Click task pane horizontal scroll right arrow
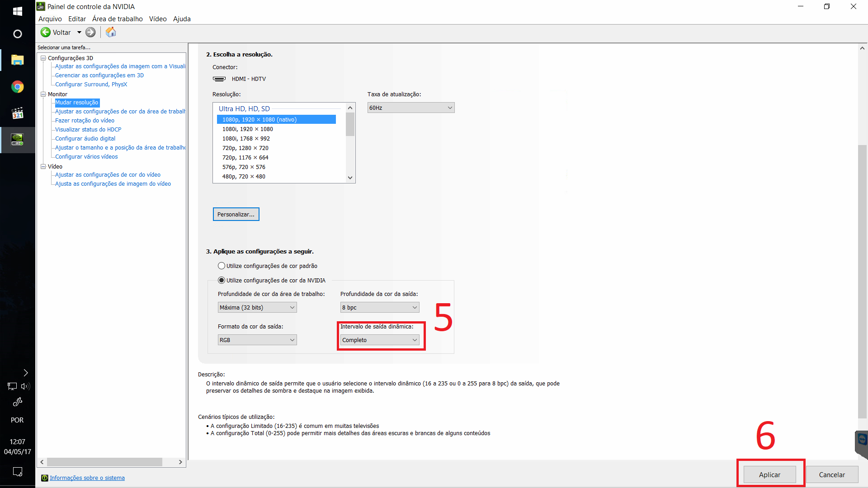 click(180, 462)
